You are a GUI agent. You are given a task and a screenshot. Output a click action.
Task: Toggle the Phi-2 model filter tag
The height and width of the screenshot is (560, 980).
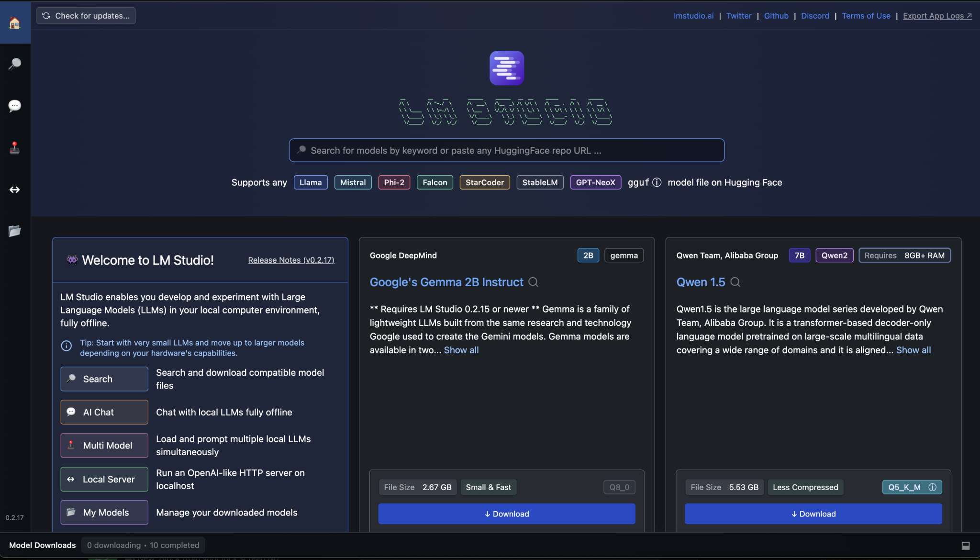point(394,182)
